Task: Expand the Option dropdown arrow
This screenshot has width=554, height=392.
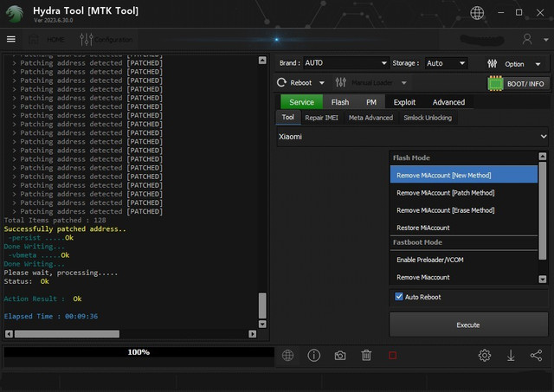Action: 538,64
